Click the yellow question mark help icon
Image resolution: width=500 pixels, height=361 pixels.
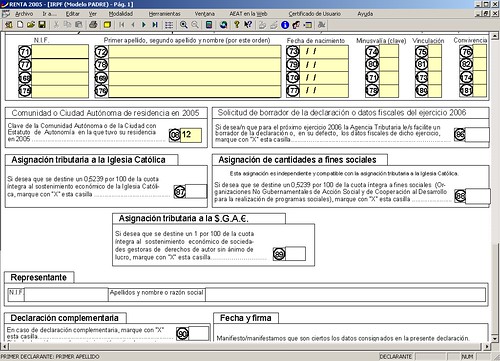[237, 25]
